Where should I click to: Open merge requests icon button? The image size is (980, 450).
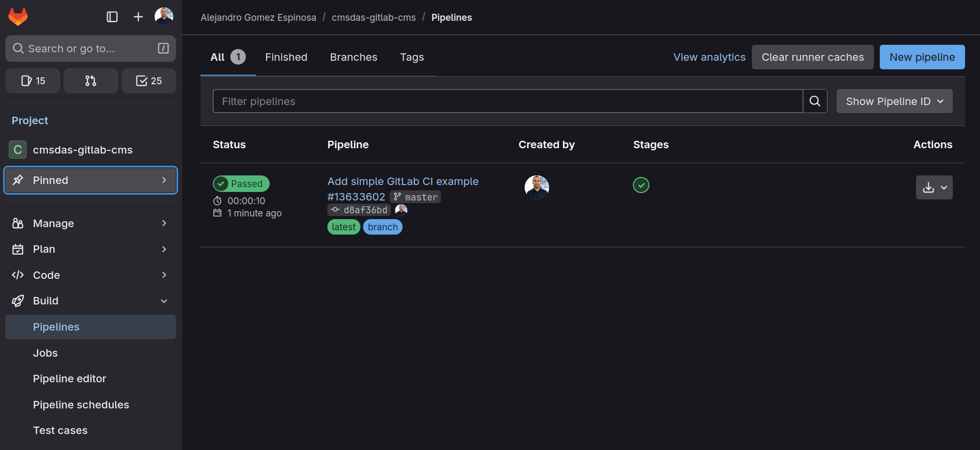[91, 81]
